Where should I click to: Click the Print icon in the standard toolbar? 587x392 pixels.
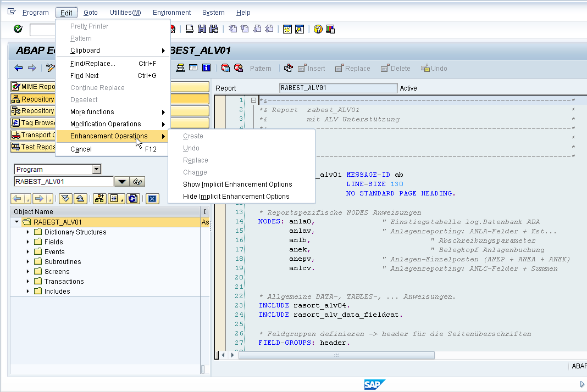[190, 28]
